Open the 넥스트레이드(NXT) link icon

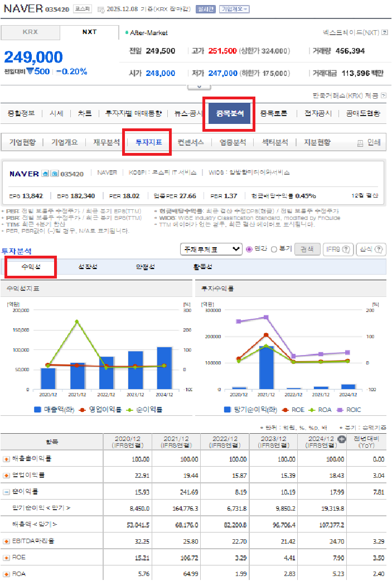[385, 32]
